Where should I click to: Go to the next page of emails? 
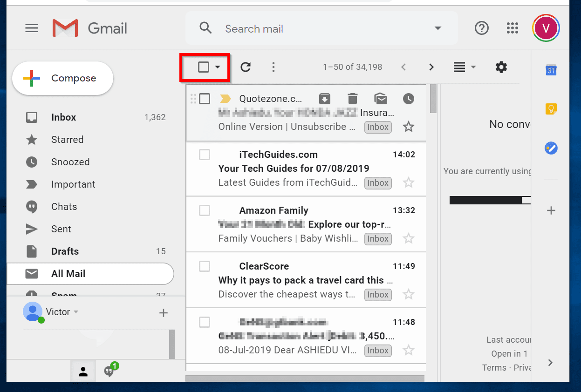click(x=431, y=67)
